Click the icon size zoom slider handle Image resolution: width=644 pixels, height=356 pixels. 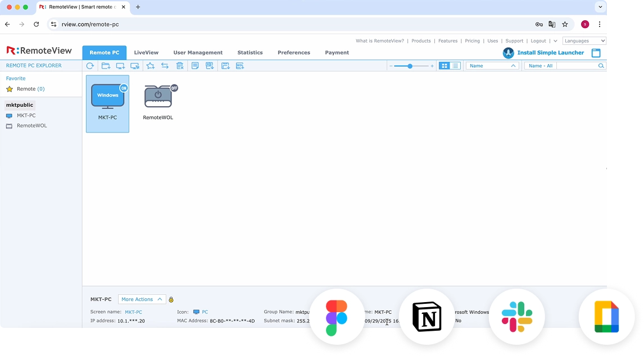point(410,66)
